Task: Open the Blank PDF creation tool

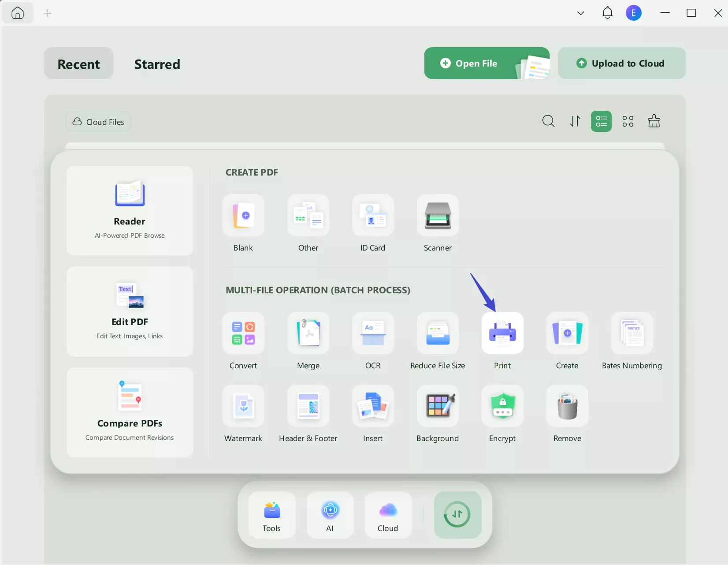Action: point(243,215)
